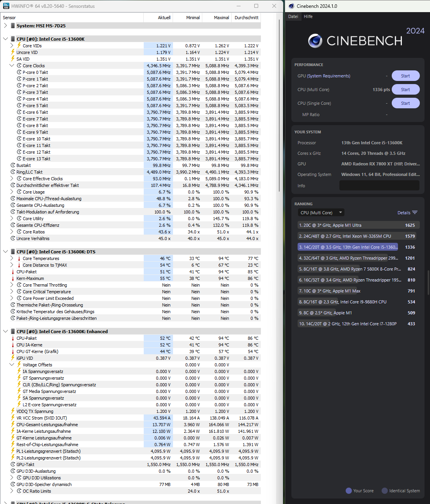
Task: Collapse the Core Clocks sensor group
Action: point(12,66)
